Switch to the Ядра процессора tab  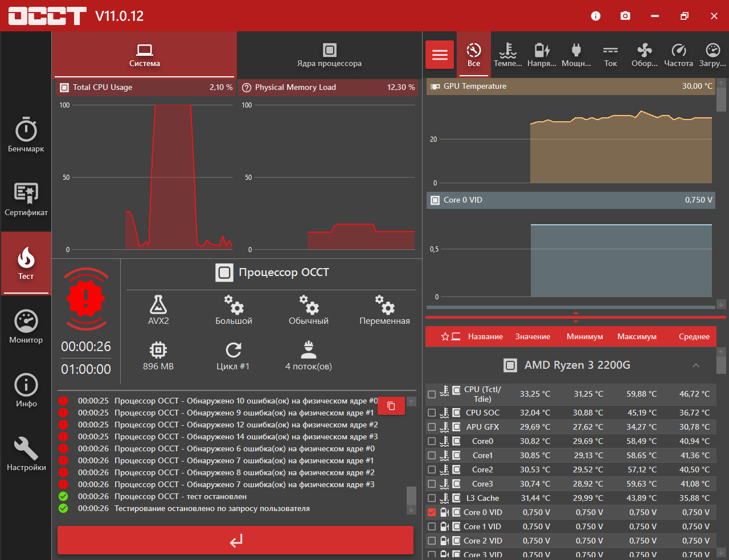329,55
